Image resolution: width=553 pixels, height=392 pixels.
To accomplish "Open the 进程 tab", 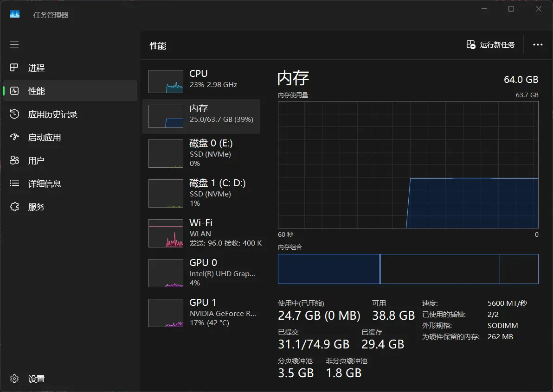I will 70,68.
